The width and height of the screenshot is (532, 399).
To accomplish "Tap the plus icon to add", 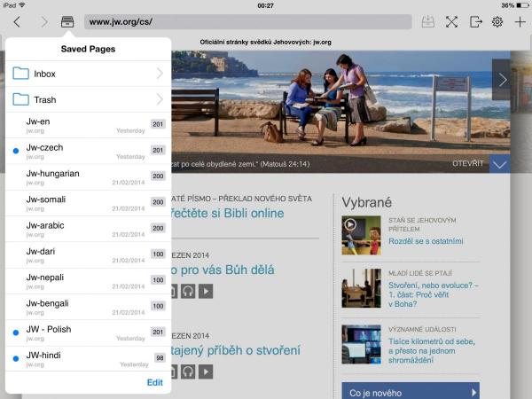I will [520, 21].
